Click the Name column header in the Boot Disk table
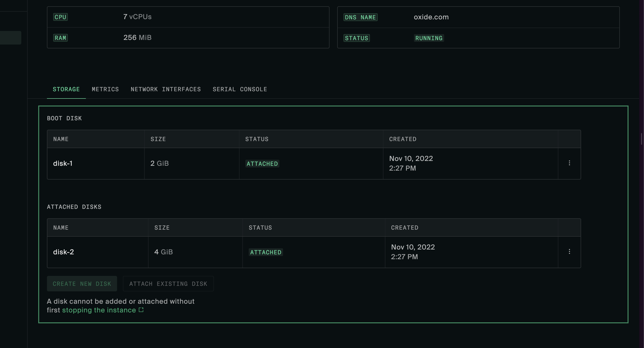Image resolution: width=644 pixels, height=348 pixels. (x=61, y=139)
